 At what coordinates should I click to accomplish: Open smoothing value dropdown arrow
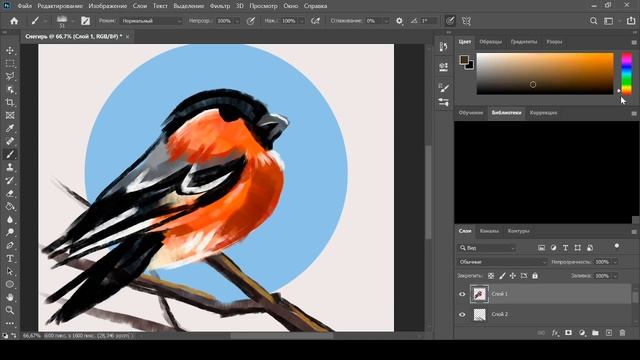[386, 21]
